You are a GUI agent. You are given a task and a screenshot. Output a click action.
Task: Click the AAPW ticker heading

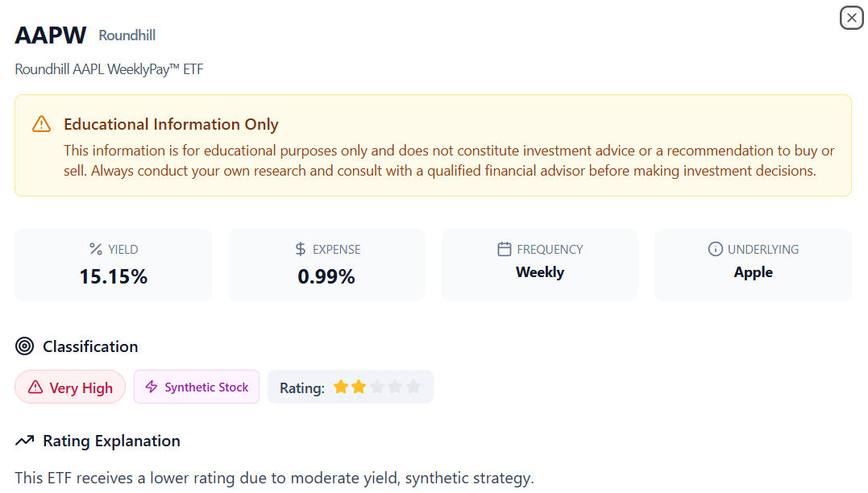[x=50, y=35]
